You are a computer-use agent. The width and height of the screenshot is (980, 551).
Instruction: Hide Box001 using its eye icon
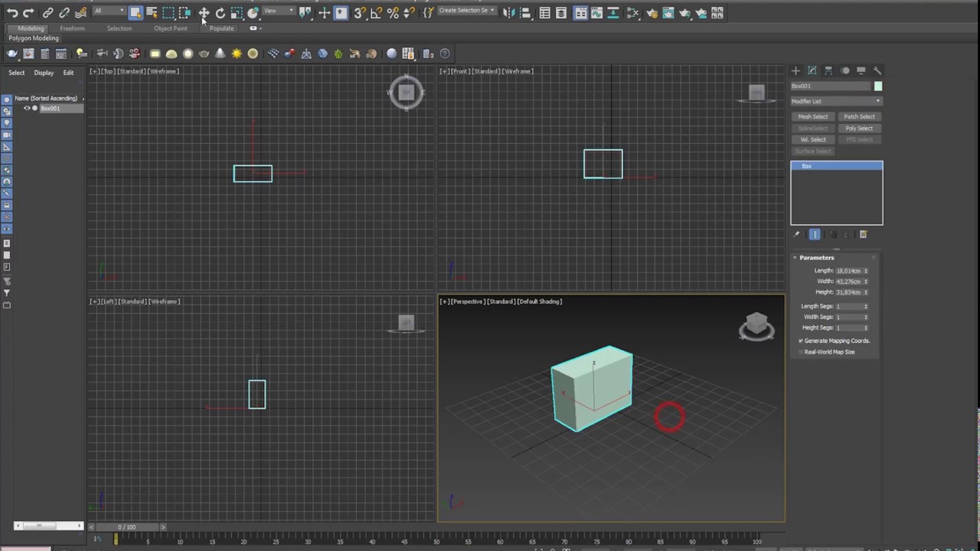coord(27,109)
